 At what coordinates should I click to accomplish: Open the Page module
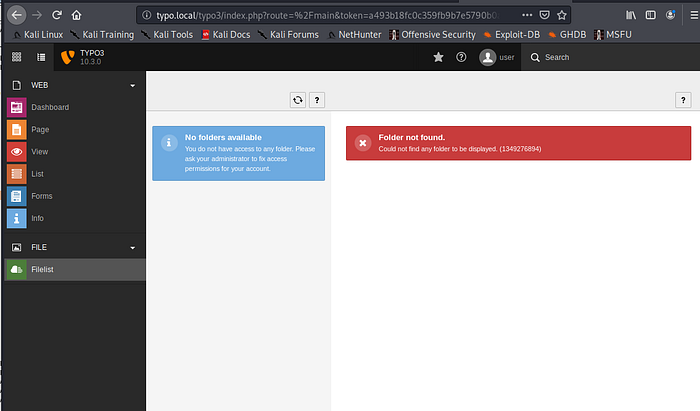(40, 129)
